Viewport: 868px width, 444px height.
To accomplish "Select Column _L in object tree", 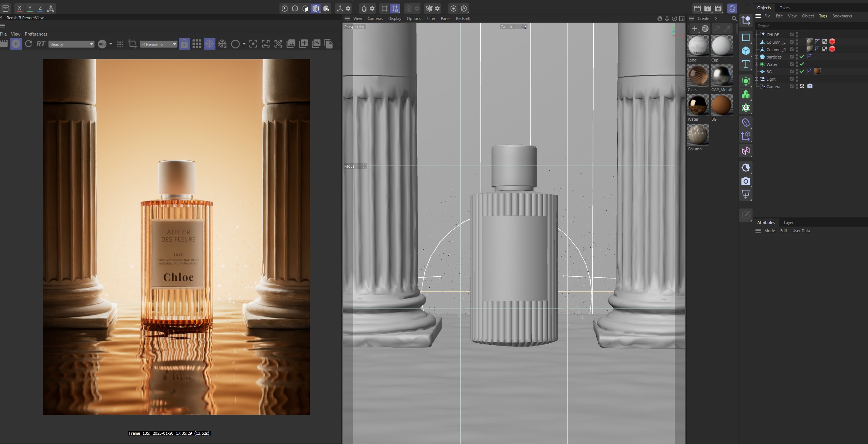I will point(775,42).
